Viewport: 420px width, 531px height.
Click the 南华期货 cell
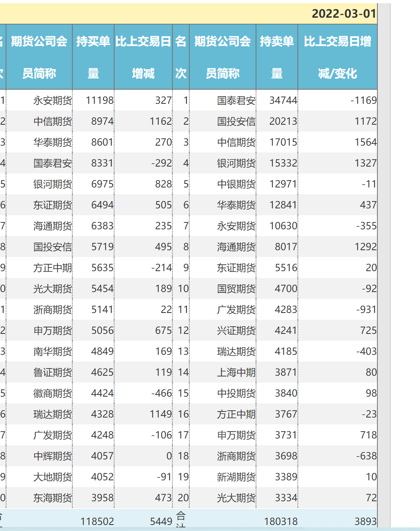[39, 351]
